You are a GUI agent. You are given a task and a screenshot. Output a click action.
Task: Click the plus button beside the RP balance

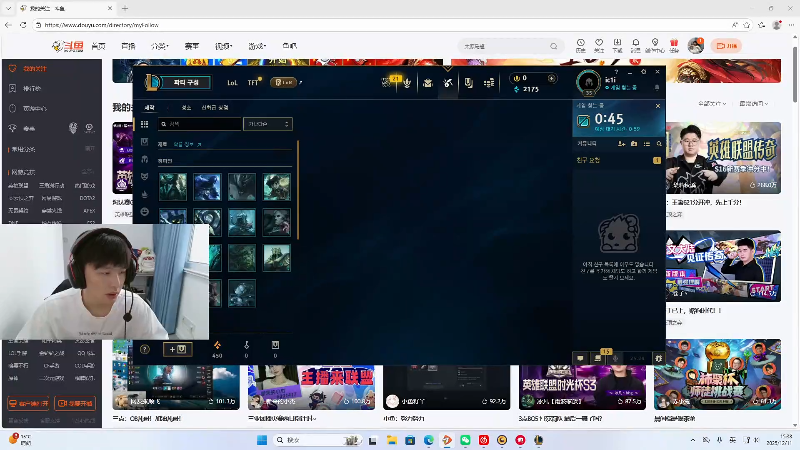point(552,79)
